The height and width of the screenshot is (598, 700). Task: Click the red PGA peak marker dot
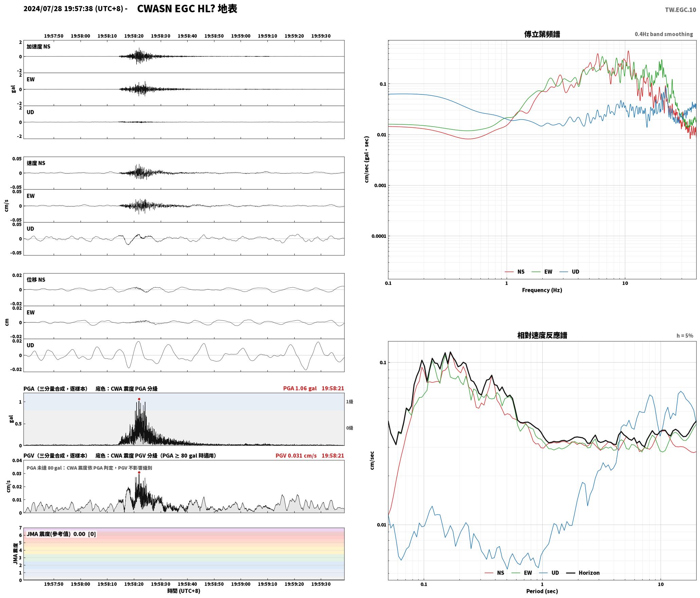click(x=139, y=399)
